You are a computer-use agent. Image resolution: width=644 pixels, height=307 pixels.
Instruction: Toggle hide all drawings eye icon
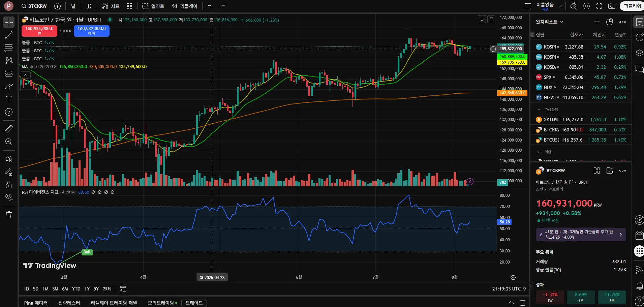pos(9,197)
